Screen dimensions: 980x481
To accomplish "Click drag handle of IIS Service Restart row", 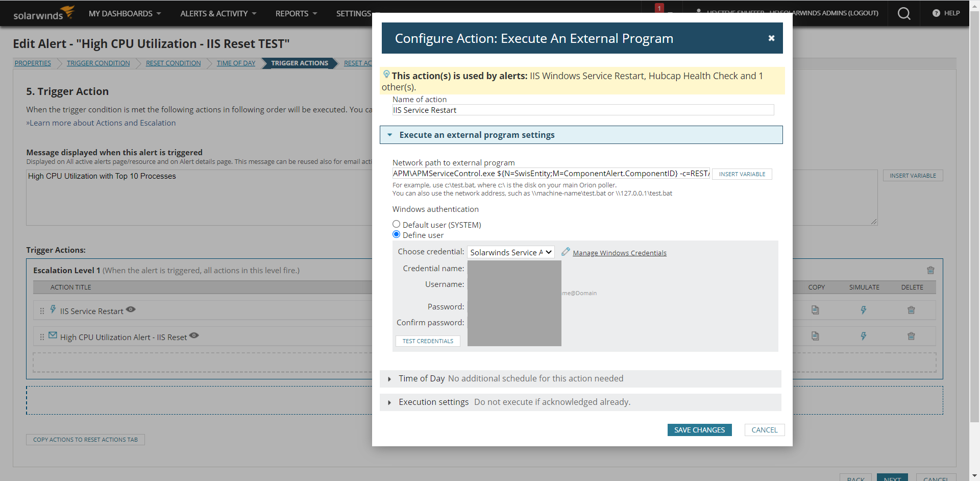I will coord(42,311).
